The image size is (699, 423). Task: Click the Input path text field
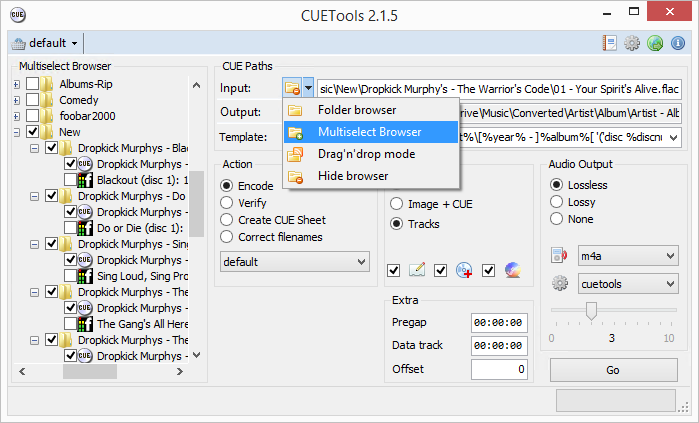click(x=499, y=89)
